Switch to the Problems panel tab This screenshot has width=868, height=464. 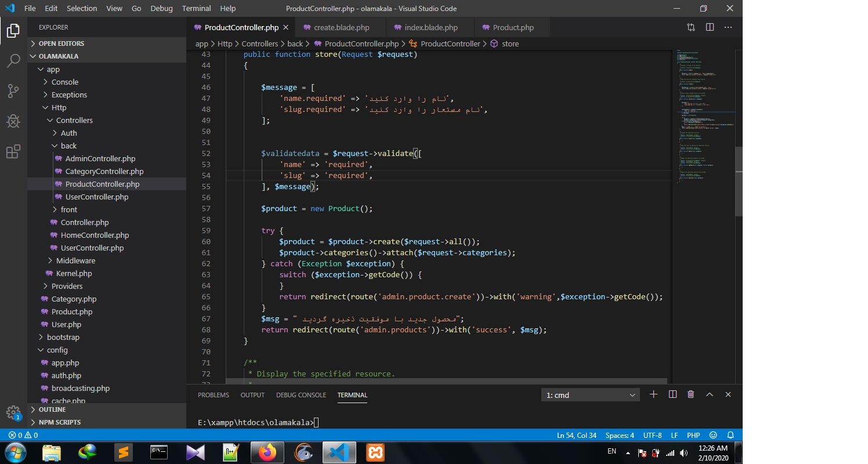pos(214,395)
